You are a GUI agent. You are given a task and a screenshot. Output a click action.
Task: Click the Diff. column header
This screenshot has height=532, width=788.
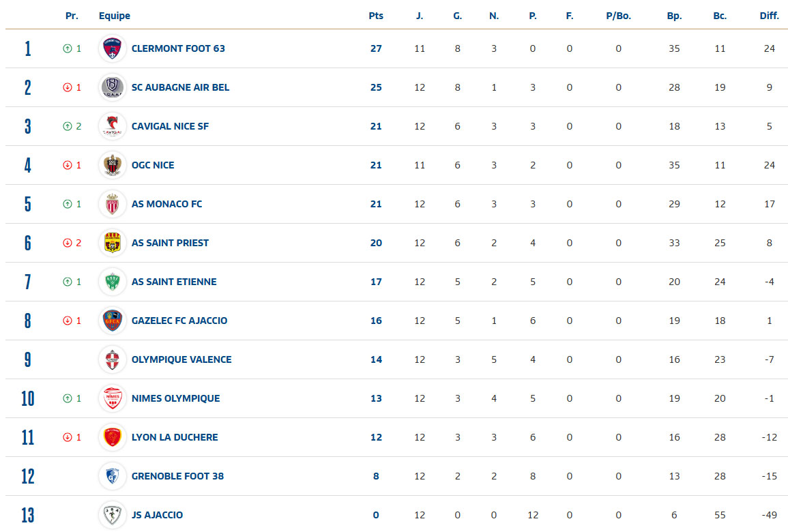[769, 16]
